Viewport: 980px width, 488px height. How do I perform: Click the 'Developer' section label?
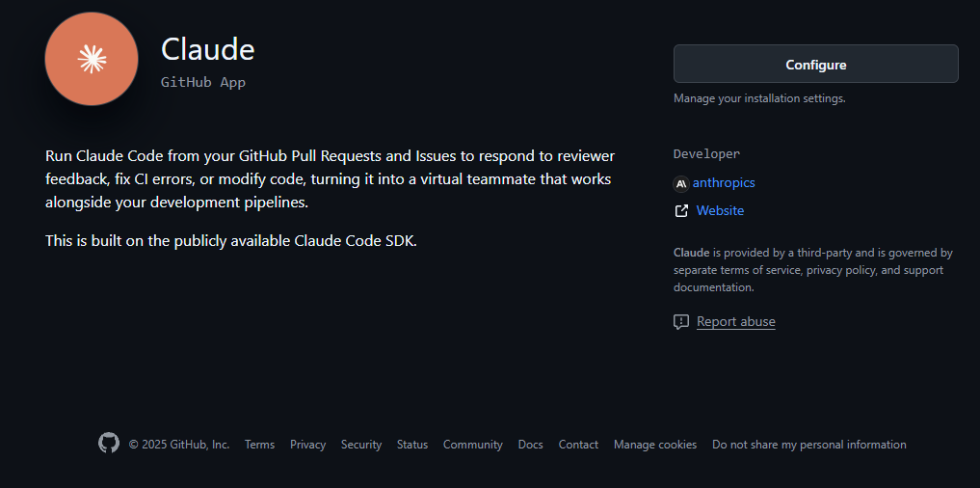(706, 154)
